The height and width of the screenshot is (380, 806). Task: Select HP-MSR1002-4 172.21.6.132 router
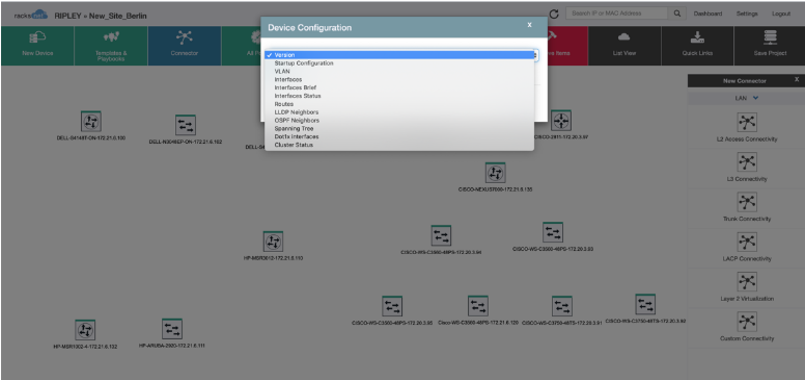(85, 330)
